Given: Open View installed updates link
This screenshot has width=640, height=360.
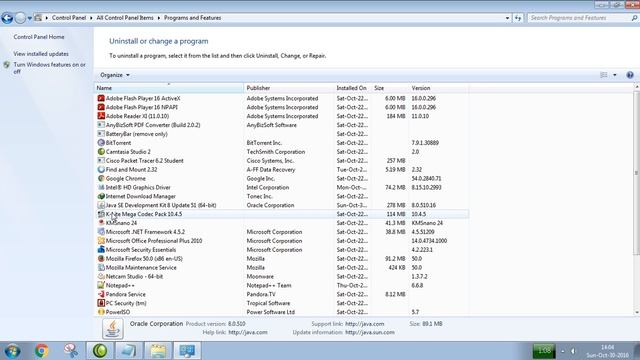Looking at the screenshot, I should coord(41,54).
